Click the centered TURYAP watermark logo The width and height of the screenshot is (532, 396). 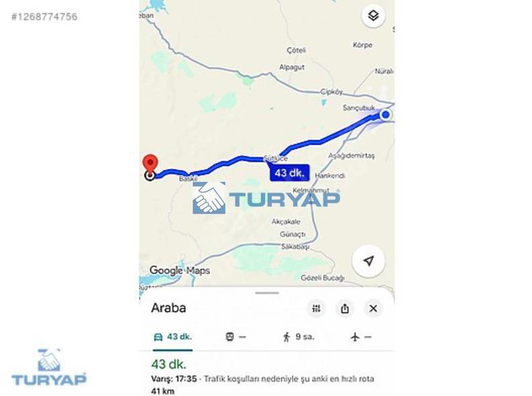(266, 198)
